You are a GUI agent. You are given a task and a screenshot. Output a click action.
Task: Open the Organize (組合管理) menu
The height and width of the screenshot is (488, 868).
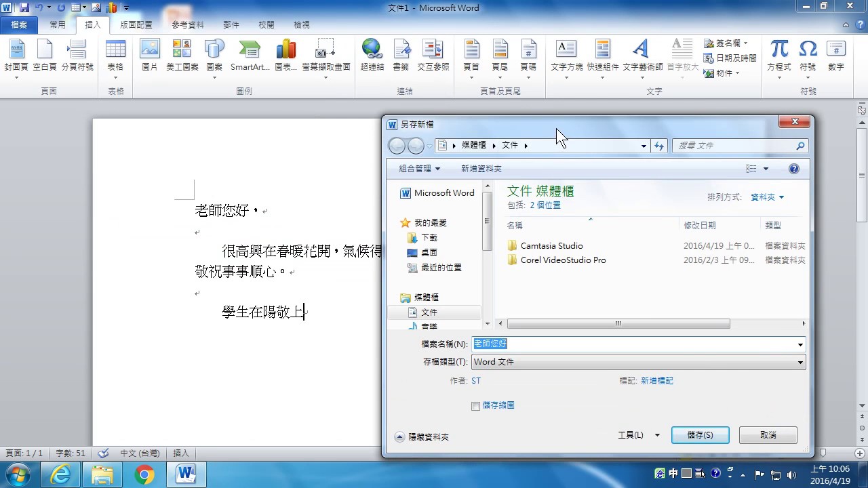(x=419, y=169)
